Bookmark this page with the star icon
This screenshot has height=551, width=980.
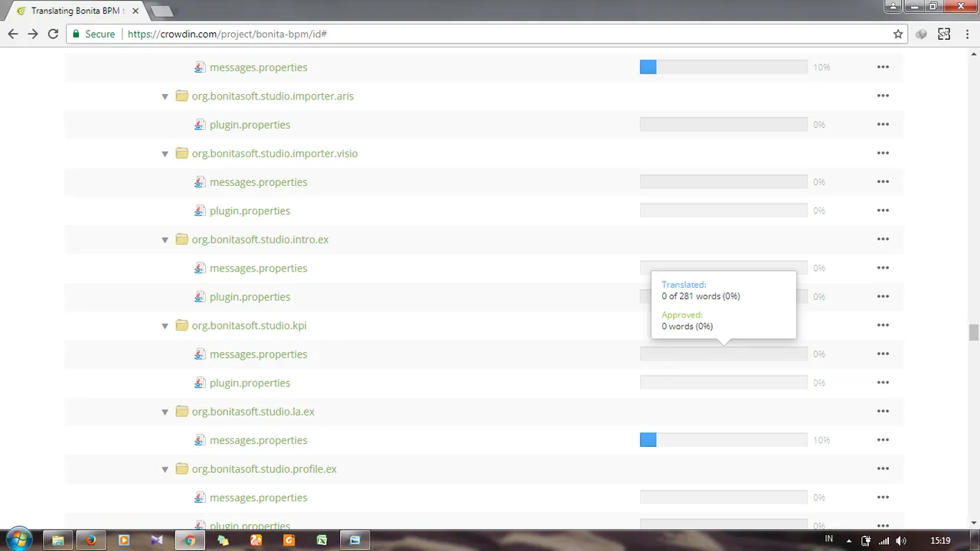coord(898,34)
